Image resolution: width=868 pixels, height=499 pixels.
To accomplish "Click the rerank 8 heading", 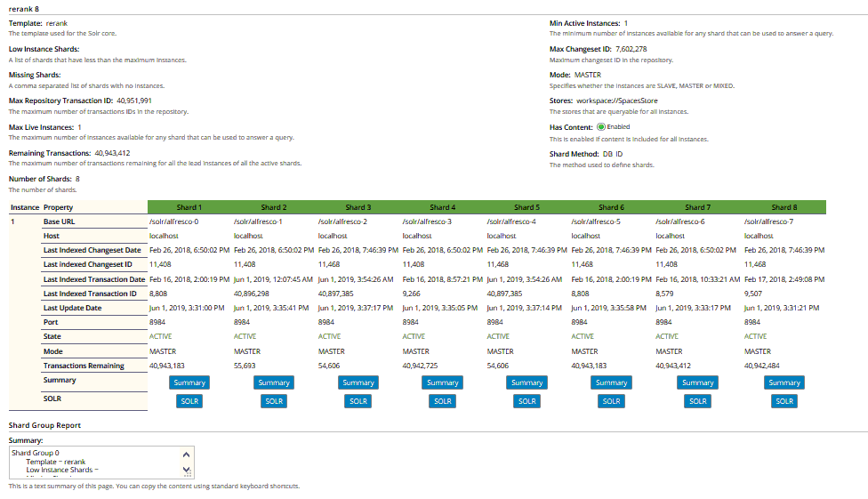I will point(24,9).
